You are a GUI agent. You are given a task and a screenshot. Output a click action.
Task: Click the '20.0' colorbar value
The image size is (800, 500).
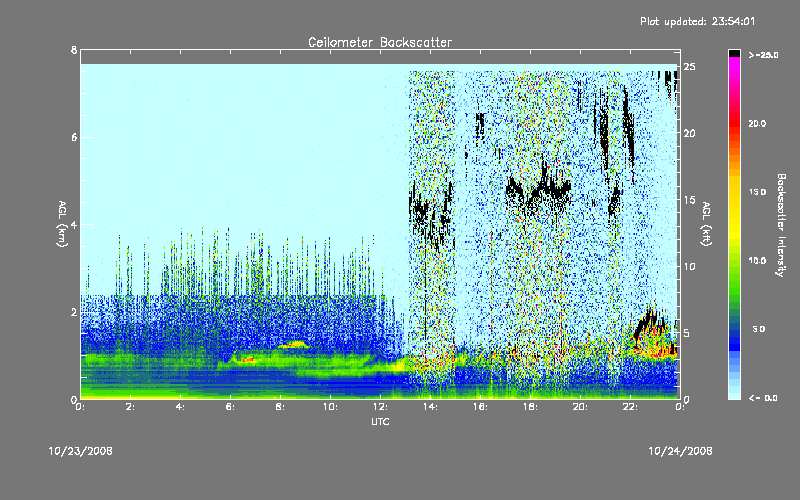[x=757, y=123]
